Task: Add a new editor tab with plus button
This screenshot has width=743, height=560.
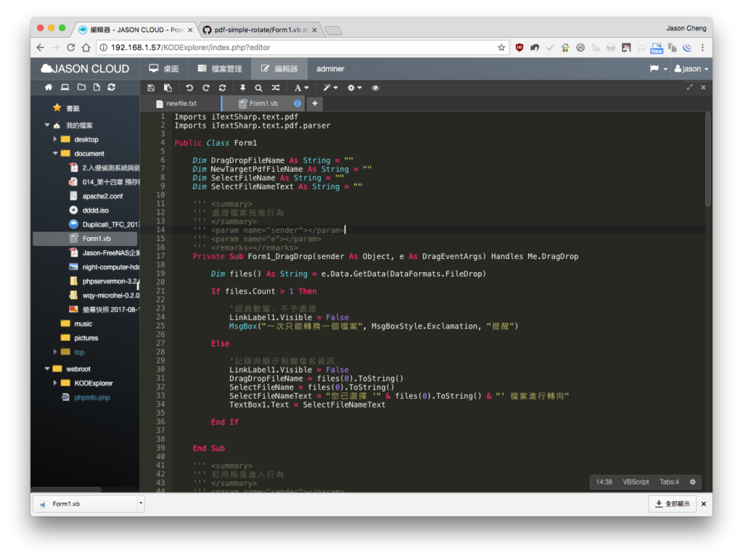Action: pos(315,103)
